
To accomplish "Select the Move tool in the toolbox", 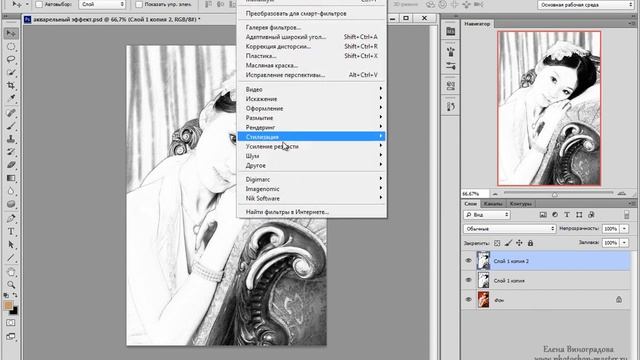I will tap(11, 33).
